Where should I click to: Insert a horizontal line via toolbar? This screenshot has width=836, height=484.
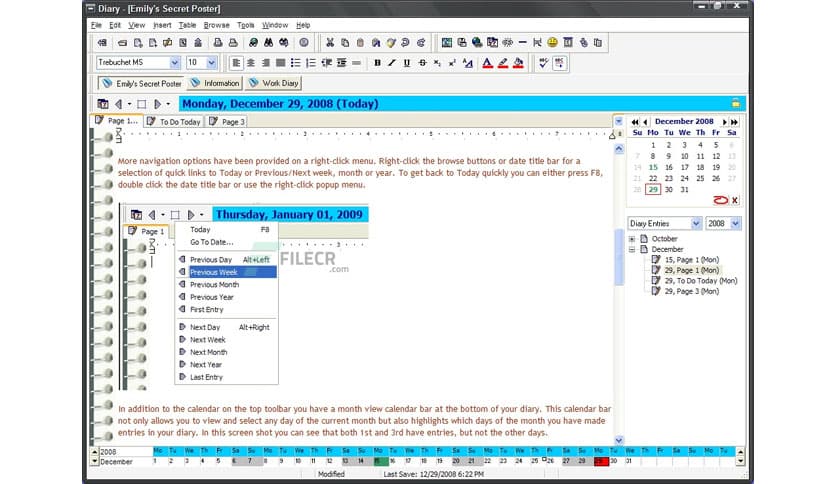coord(522,43)
